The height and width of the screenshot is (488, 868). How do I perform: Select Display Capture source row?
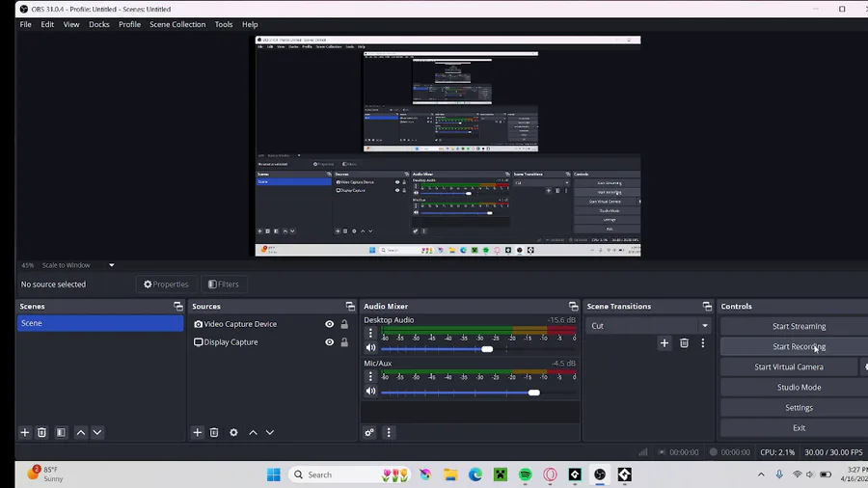(271, 342)
